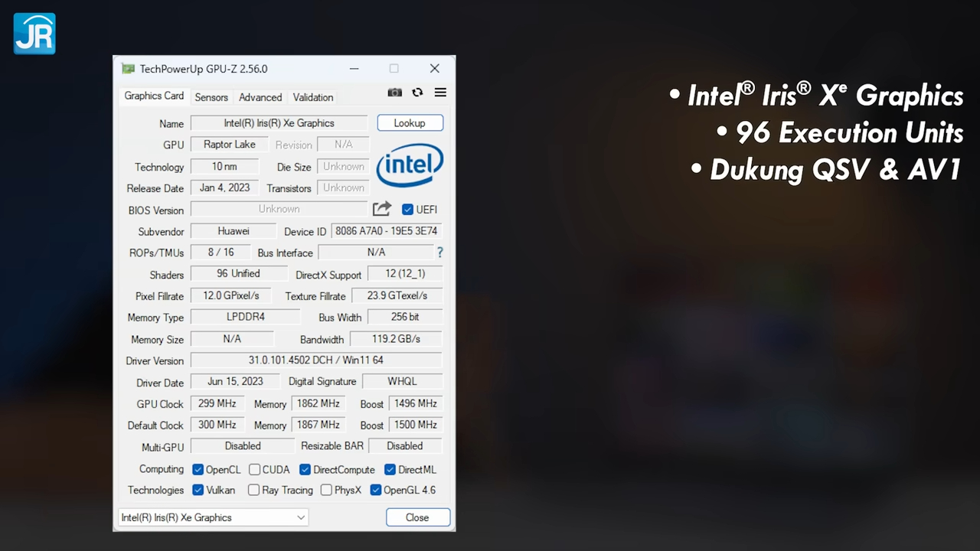Click the Driver Version field
Viewport: 980px width, 551px height.
click(315, 360)
